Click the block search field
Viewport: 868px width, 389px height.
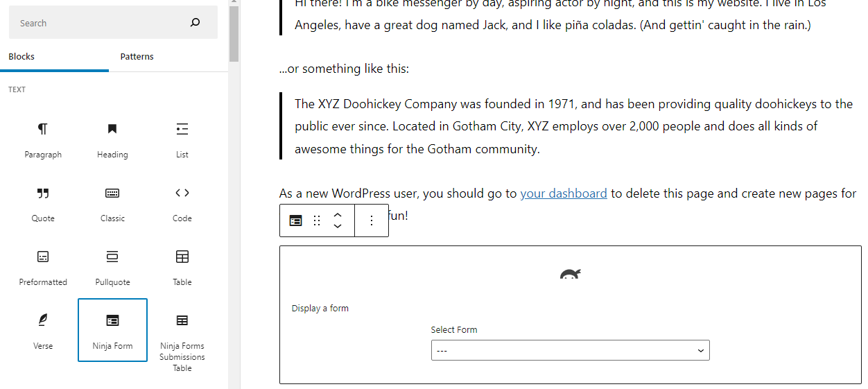pos(103,23)
